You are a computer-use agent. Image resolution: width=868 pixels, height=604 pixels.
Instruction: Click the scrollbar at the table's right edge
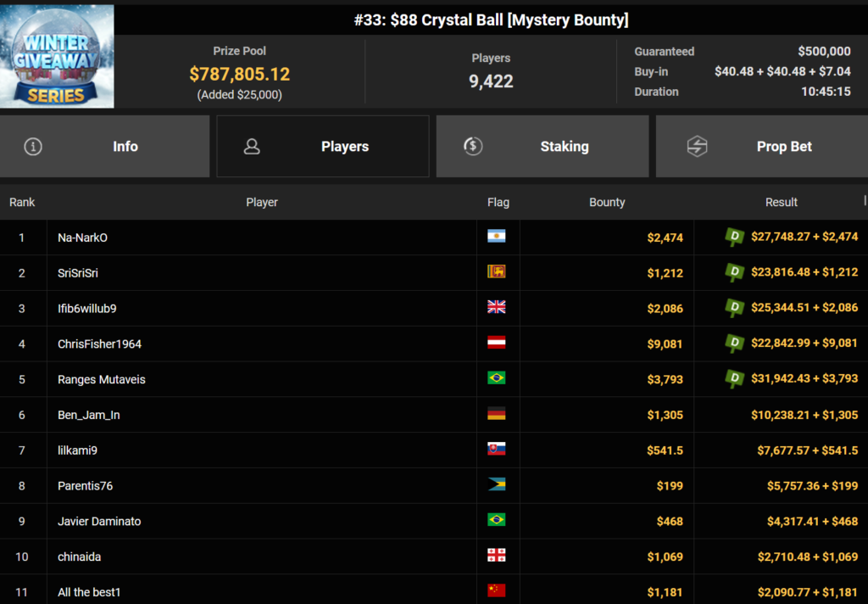click(x=865, y=202)
